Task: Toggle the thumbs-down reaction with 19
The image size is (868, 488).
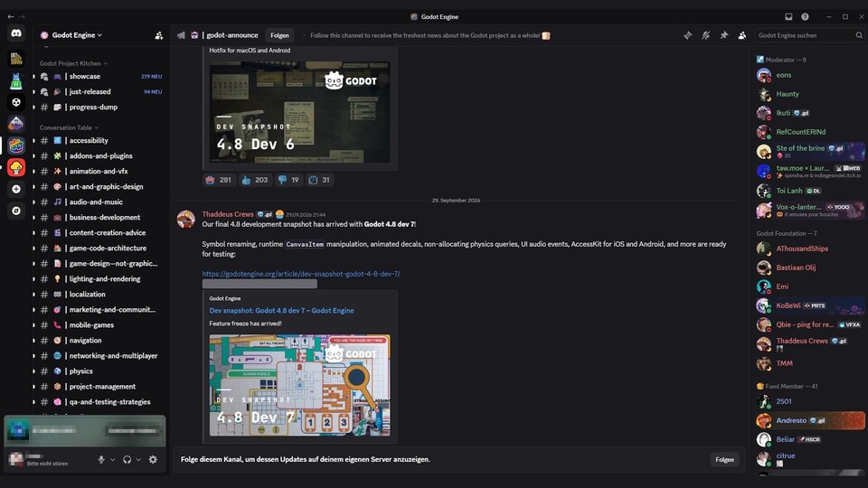Action: tap(288, 180)
